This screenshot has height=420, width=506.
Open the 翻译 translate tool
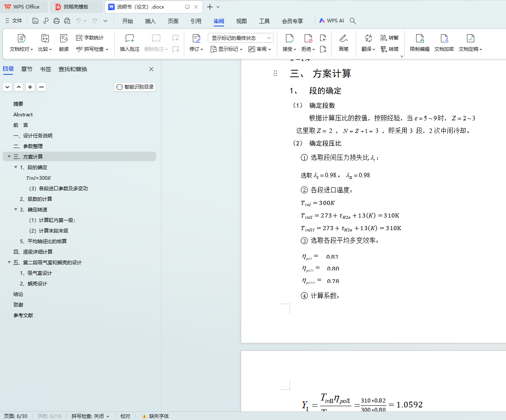click(x=368, y=43)
